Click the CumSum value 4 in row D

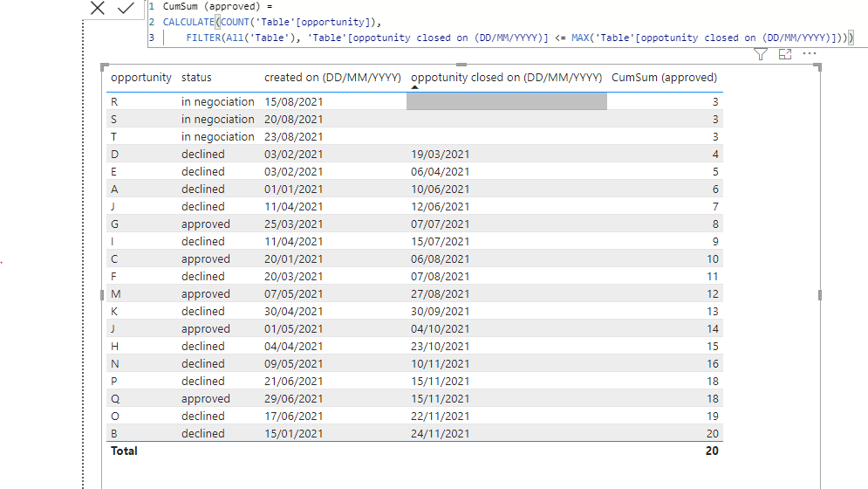pos(715,155)
